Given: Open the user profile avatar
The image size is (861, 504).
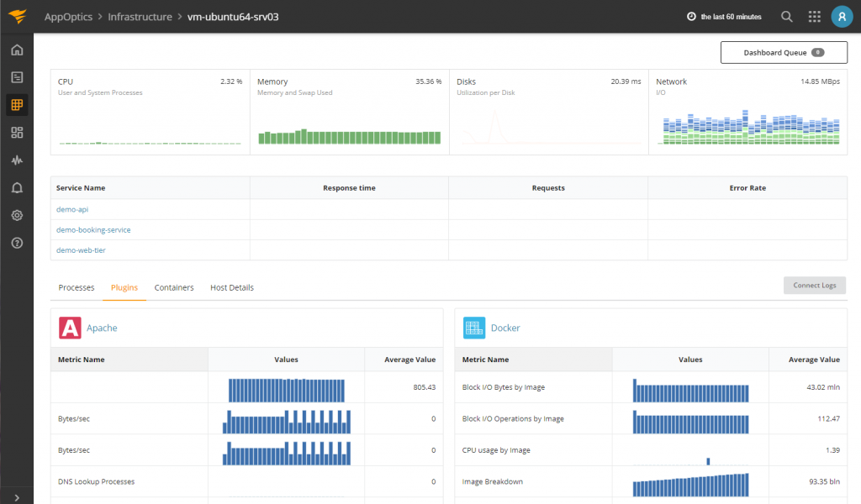Looking at the screenshot, I should [842, 17].
